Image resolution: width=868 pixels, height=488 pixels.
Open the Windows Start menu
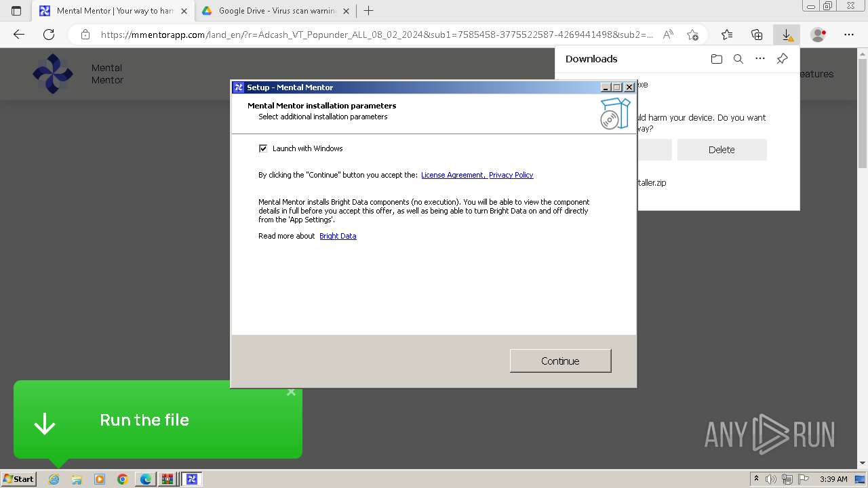coord(18,479)
